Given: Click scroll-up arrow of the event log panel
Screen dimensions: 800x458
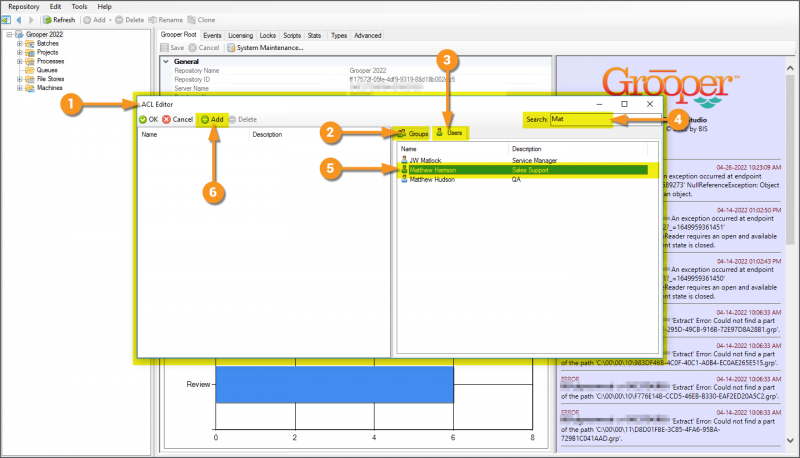Looking at the screenshot, I should (x=790, y=68).
